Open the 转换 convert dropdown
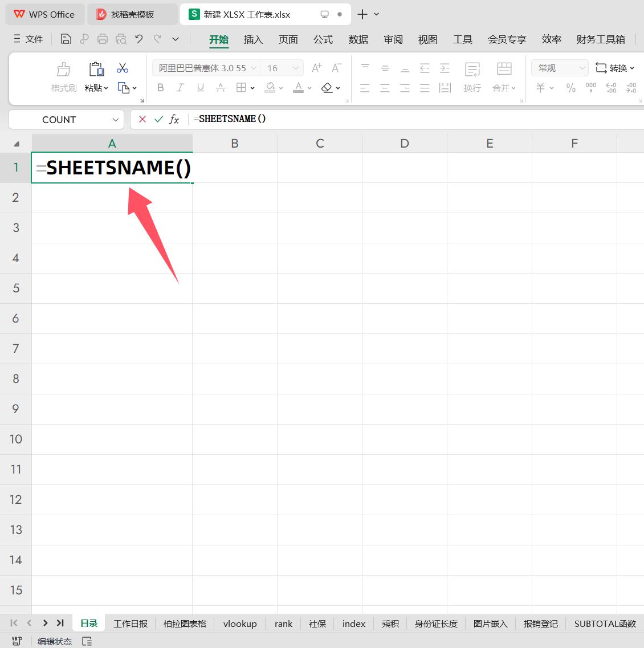Image resolution: width=644 pixels, height=648 pixels. tap(615, 68)
